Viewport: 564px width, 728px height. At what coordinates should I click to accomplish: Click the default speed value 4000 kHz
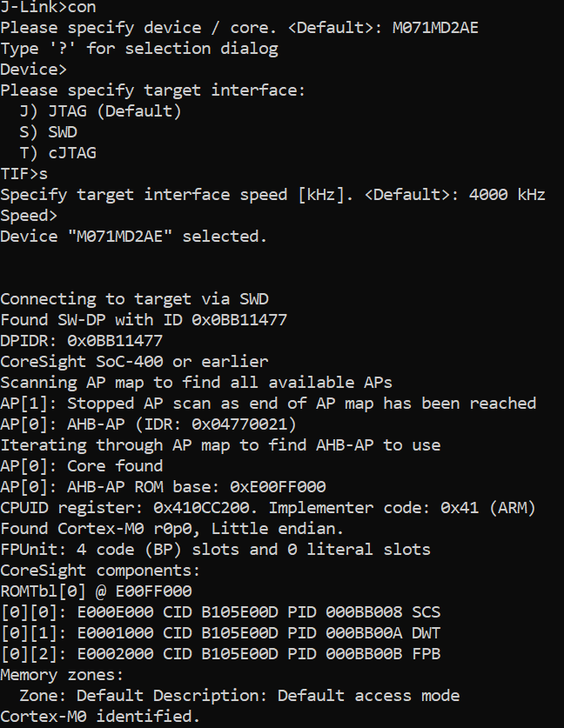(507, 195)
